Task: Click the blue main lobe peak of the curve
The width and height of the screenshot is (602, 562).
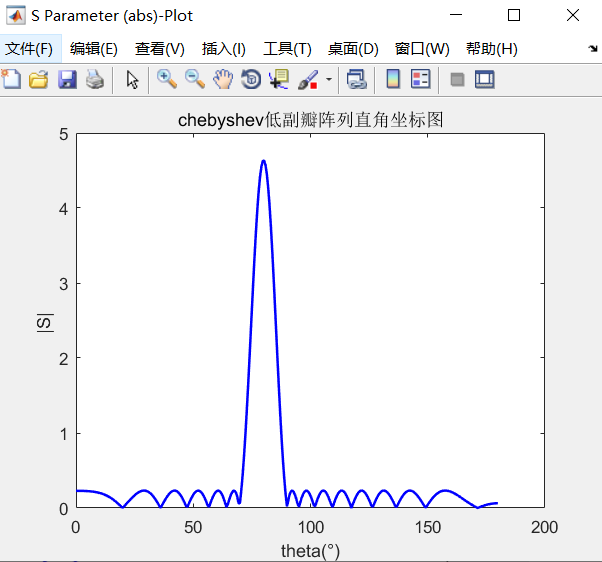Action: click(263, 162)
